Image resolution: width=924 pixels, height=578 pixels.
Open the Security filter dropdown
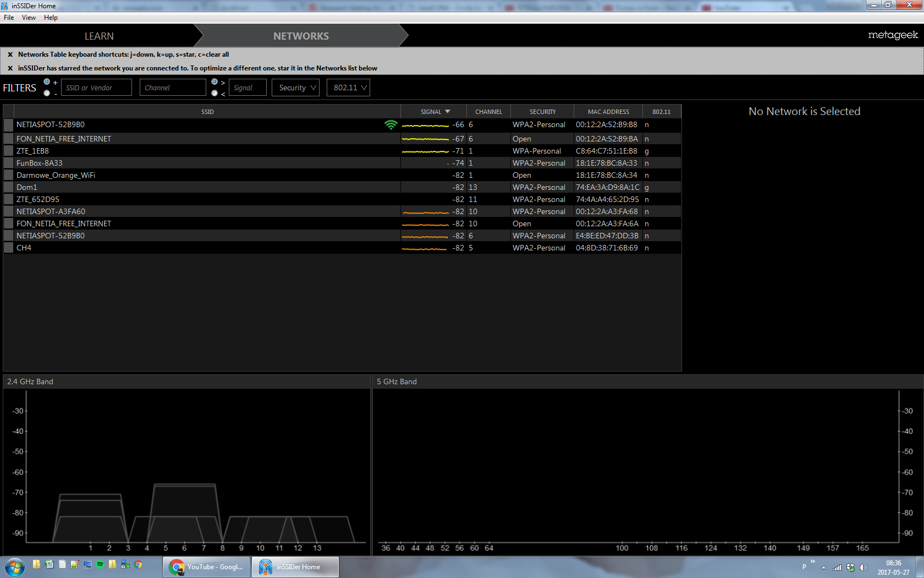[x=296, y=88]
